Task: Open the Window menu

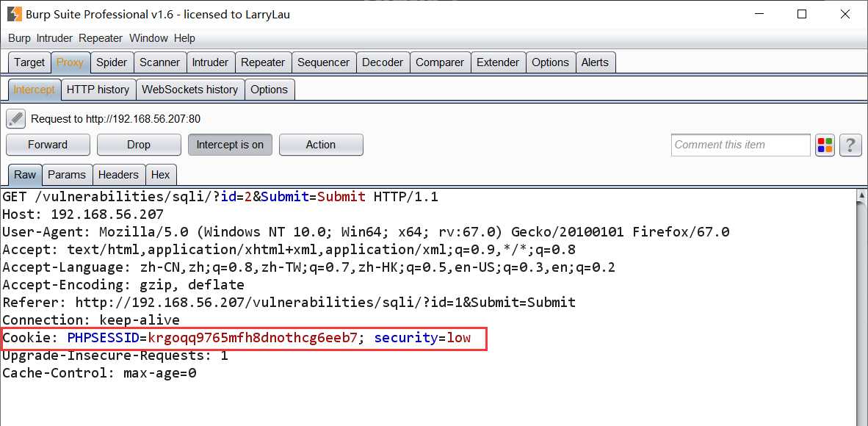Action: coord(148,38)
